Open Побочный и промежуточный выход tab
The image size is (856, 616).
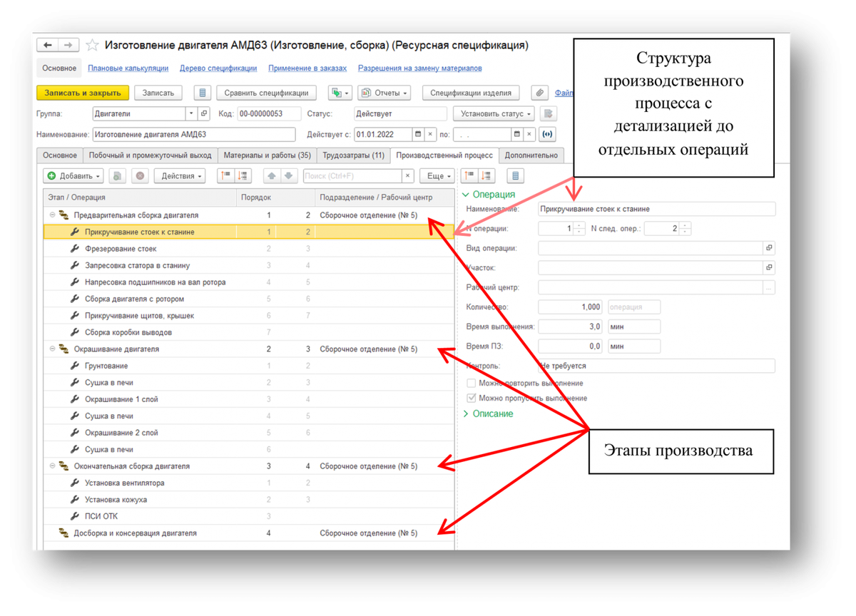tap(150, 155)
